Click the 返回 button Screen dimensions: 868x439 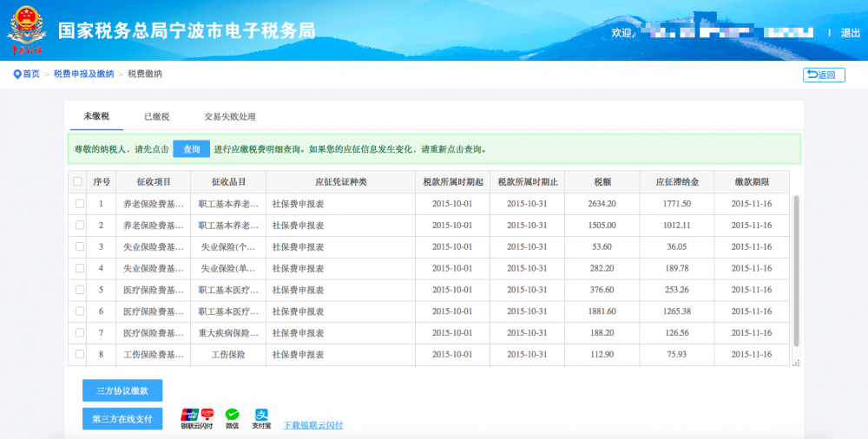[824, 75]
